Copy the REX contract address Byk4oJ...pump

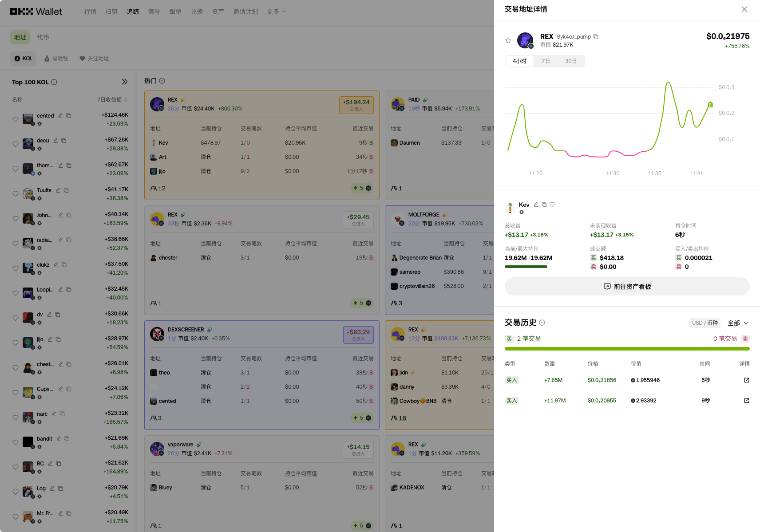coord(596,36)
